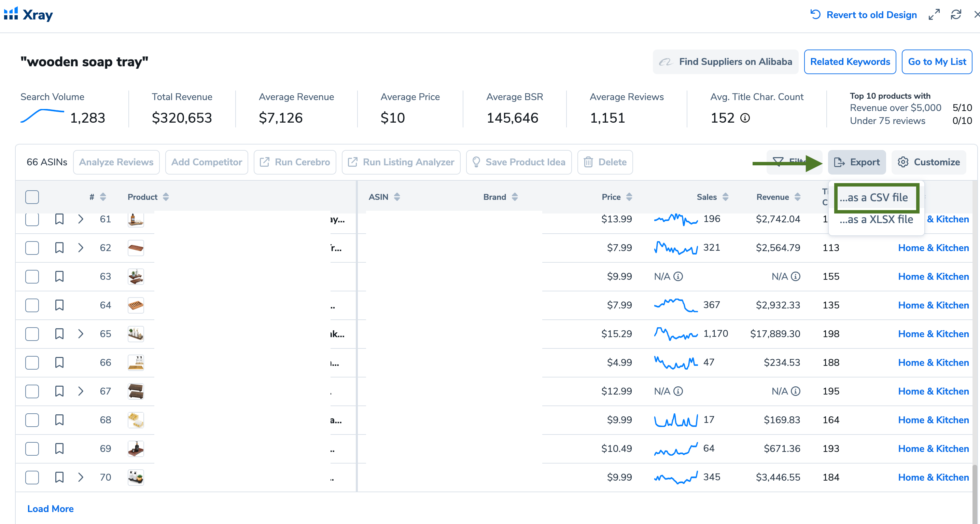Screen dimensions: 980x524
Task: Click the info icon beside title count 152
Action: [x=745, y=118]
